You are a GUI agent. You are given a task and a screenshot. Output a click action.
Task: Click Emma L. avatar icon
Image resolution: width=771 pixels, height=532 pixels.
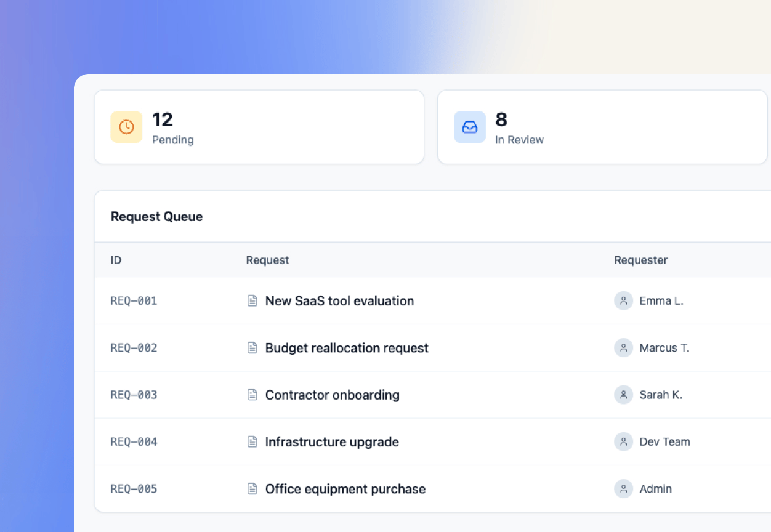pyautogui.click(x=623, y=301)
